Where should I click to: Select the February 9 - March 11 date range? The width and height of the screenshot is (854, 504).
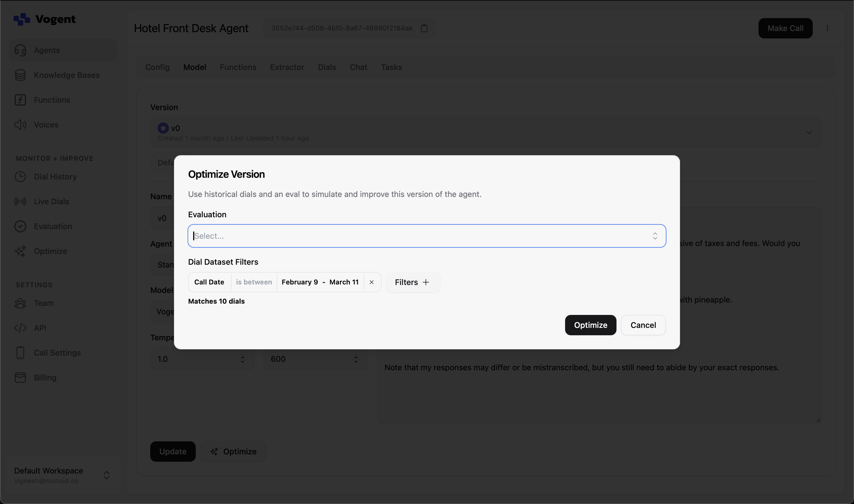coord(320,282)
